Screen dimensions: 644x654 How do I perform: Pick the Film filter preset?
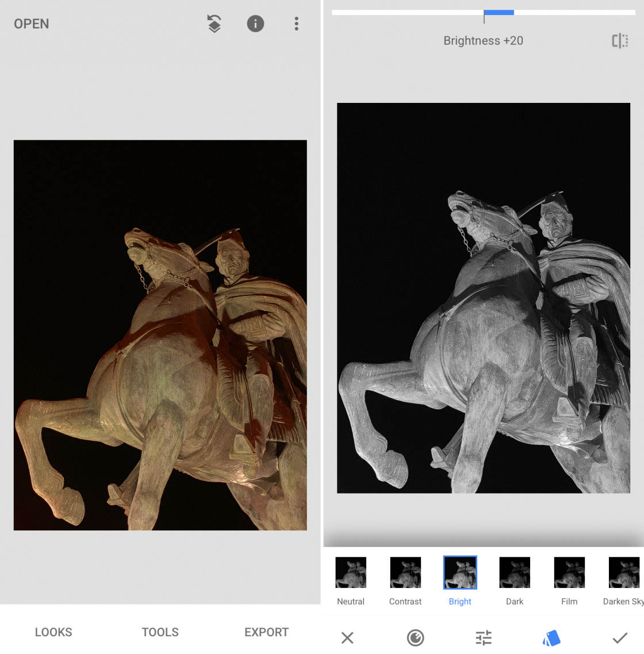coord(569,572)
